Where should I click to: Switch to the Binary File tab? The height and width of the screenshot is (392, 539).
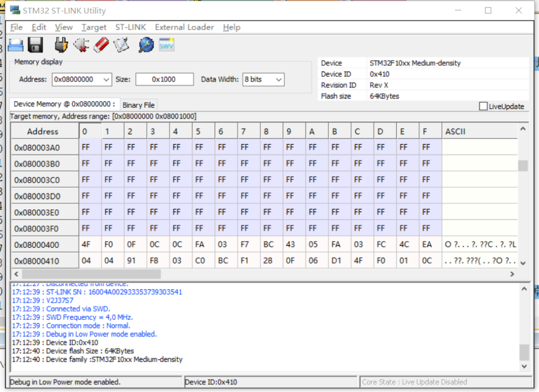(x=138, y=105)
